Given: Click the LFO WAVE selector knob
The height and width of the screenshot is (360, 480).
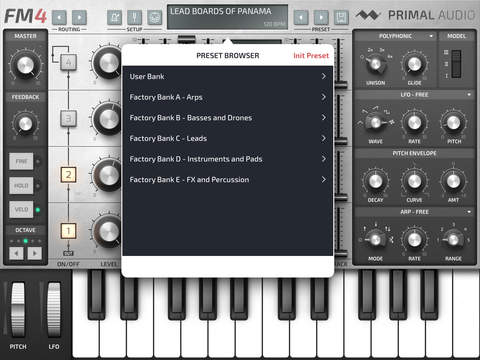Looking at the screenshot, I should [375, 123].
